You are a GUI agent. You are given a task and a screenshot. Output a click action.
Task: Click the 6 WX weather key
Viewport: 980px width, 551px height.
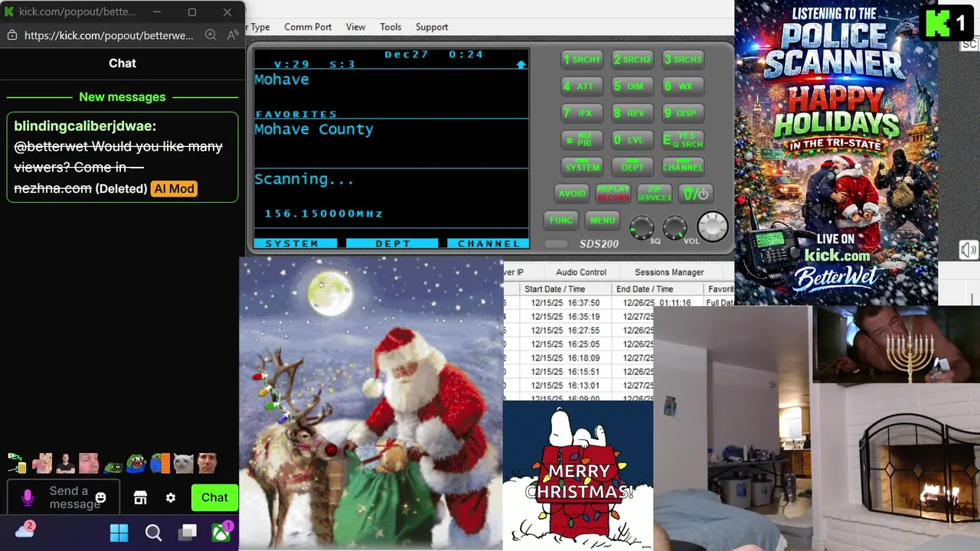click(682, 86)
